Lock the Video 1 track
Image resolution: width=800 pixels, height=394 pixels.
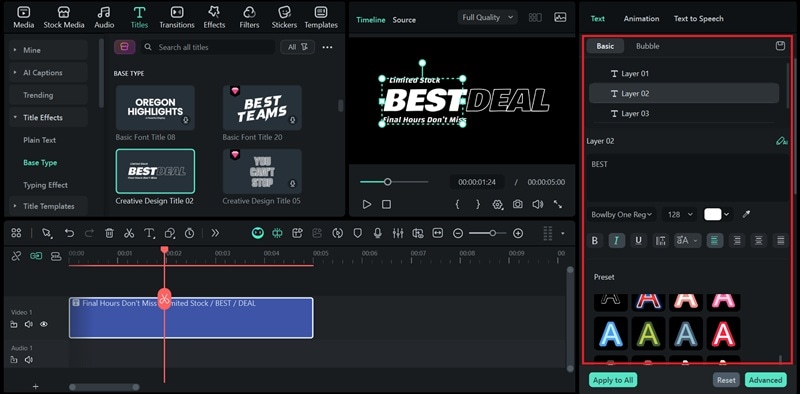14,324
